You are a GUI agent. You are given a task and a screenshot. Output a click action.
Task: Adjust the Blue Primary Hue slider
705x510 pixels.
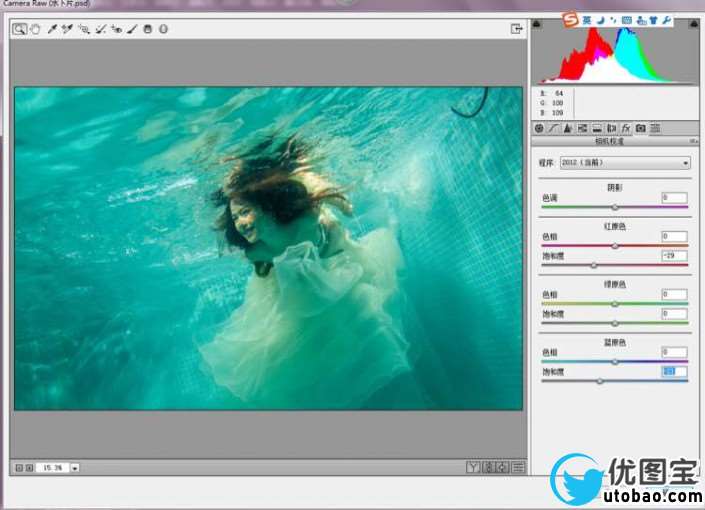coord(615,362)
